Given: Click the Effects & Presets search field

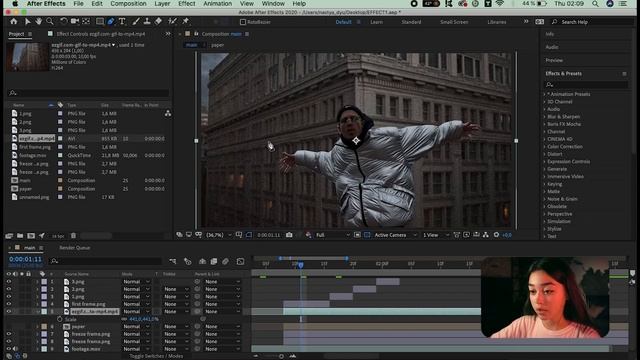Looking at the screenshot, I should pyautogui.click(x=586, y=84).
